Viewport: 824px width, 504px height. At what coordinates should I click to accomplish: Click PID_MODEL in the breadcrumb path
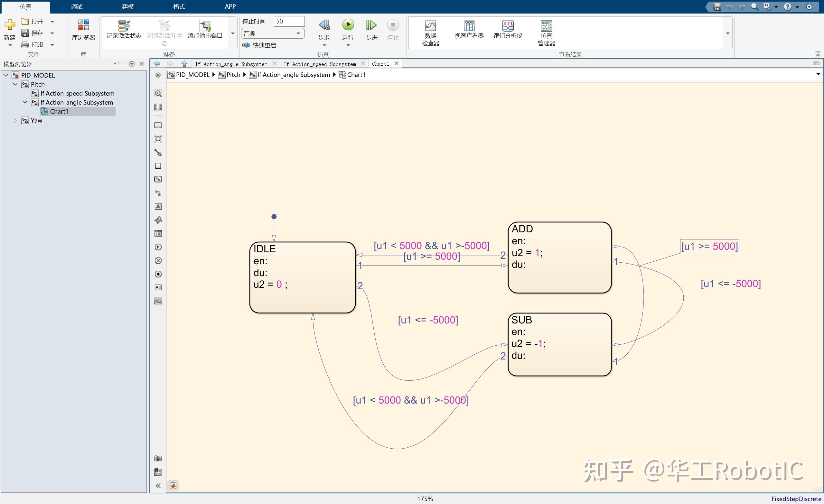(x=192, y=75)
